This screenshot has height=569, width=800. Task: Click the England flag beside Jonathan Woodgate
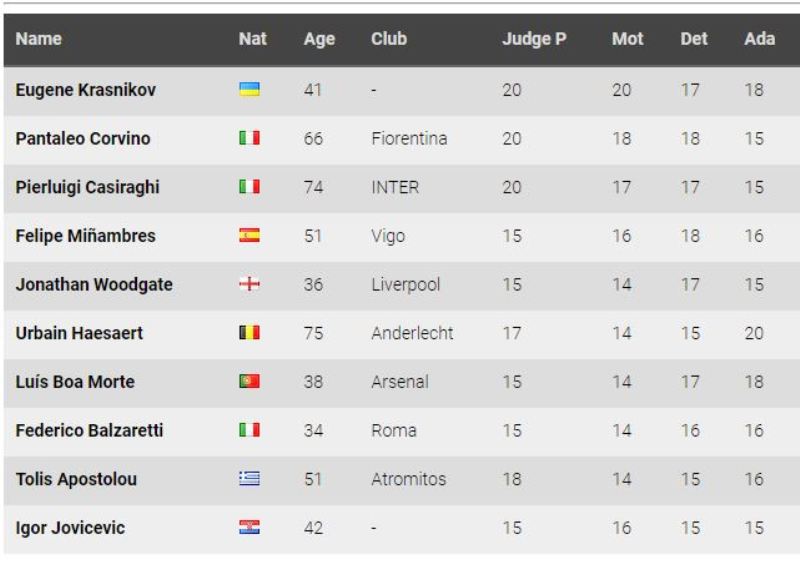point(250,285)
